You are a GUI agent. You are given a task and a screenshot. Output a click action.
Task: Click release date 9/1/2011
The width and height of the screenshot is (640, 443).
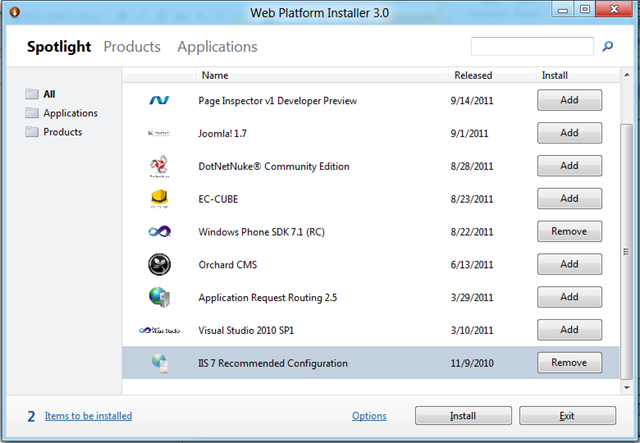469,134
